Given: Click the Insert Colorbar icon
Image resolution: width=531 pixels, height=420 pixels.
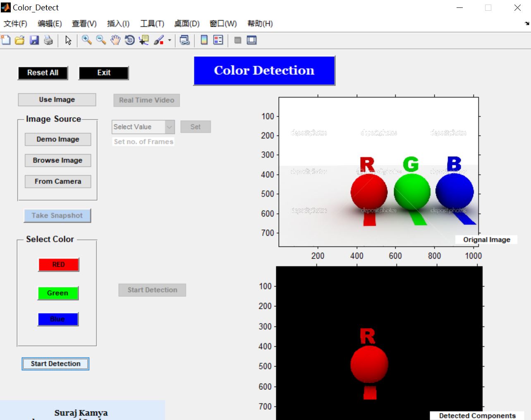Looking at the screenshot, I should click(204, 40).
